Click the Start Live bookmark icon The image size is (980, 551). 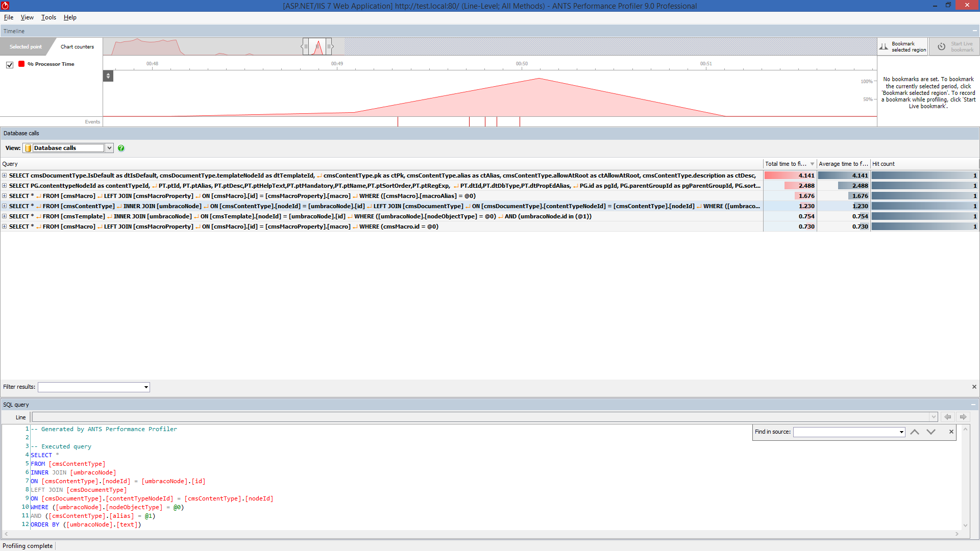point(942,46)
